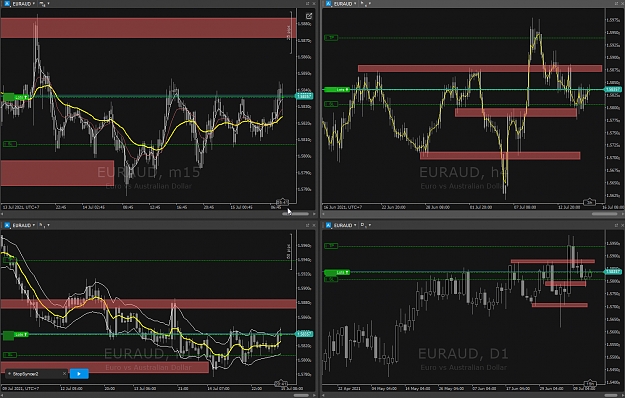The width and height of the screenshot is (625, 398).
Task: Click cTrader symbol icon in h4 chart header
Action: (328, 4)
